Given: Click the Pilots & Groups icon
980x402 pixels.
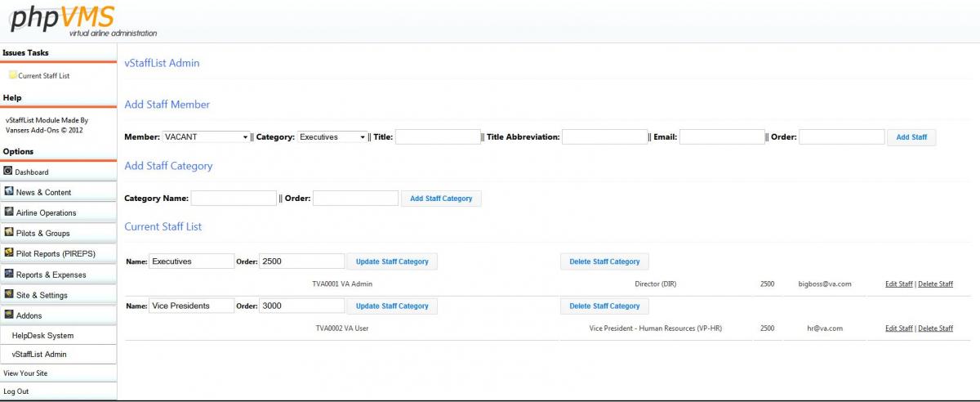Looking at the screenshot, I should [9, 233].
